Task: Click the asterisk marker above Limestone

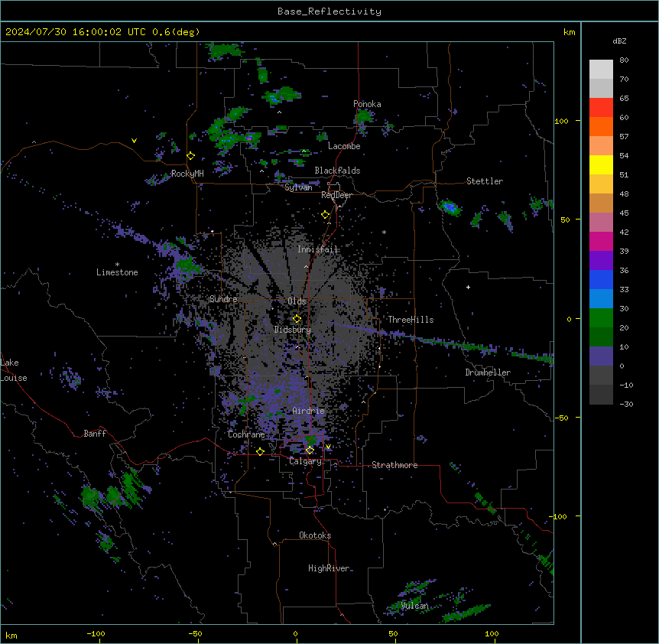Action: 117,265
